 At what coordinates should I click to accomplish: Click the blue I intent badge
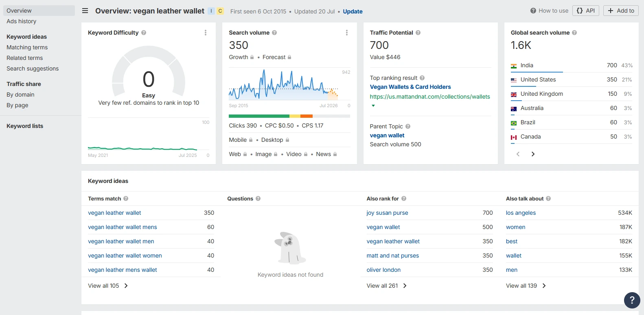tap(211, 11)
